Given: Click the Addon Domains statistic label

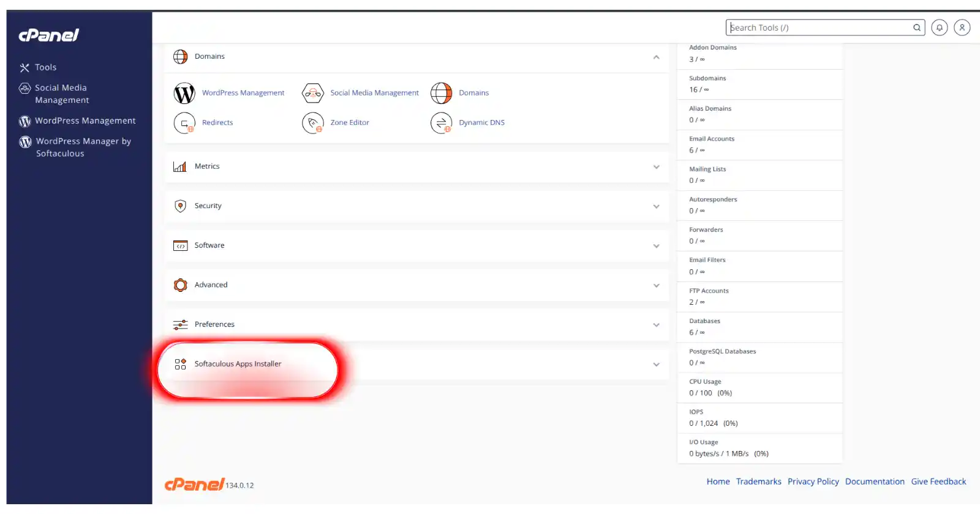Looking at the screenshot, I should pos(713,48).
